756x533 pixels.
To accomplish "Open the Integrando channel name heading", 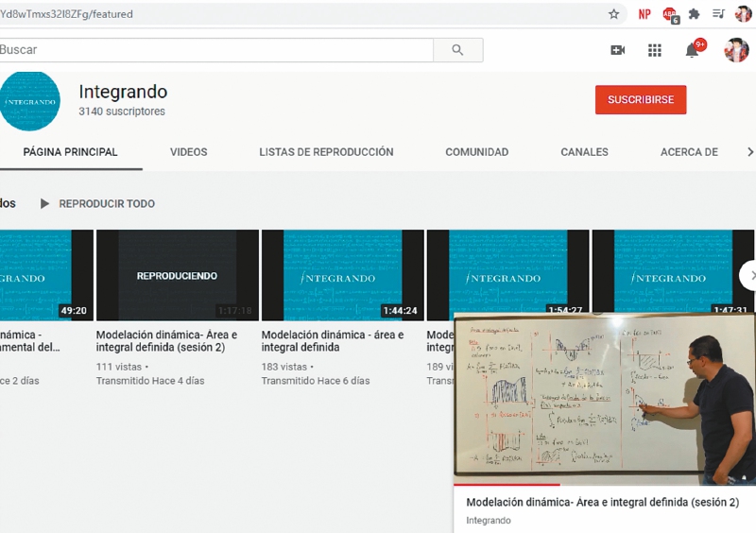I will 123,92.
